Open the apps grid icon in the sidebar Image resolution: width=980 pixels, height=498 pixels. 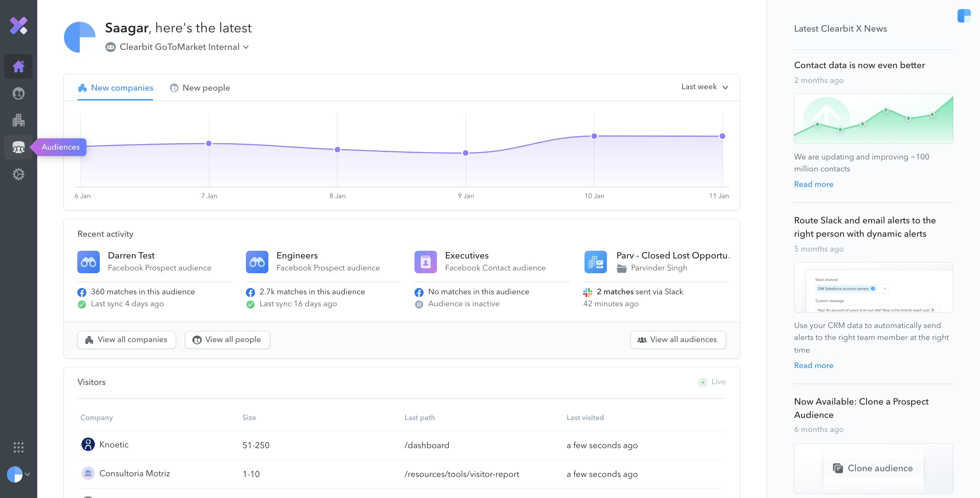[x=18, y=447]
